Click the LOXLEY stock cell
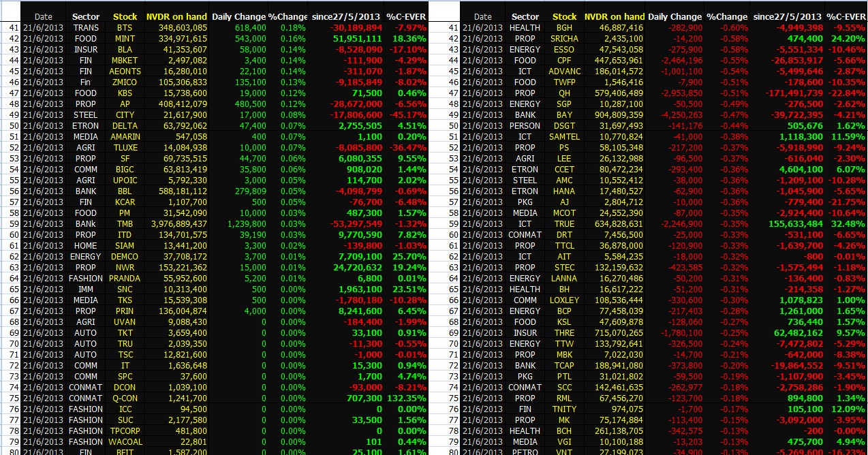 tap(564, 300)
